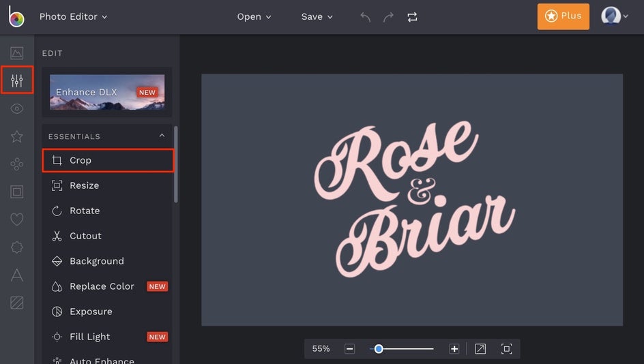
Task: Choose Replace Color from Essentials list
Action: point(102,286)
